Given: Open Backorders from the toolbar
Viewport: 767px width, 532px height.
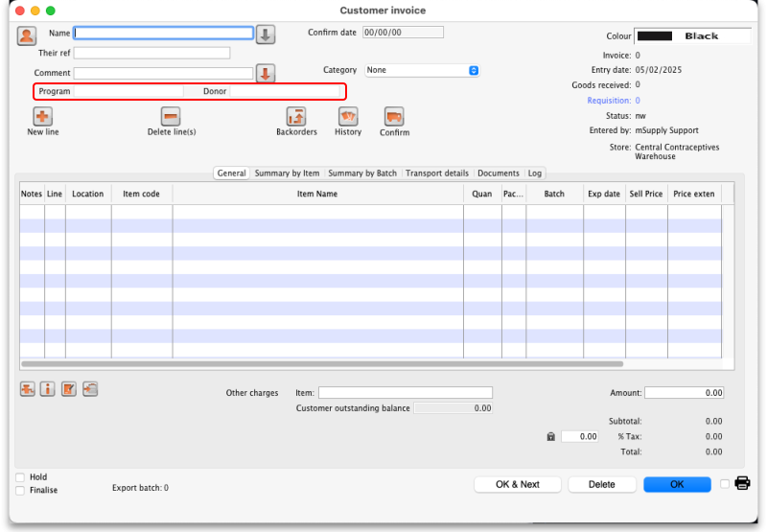Looking at the screenshot, I should [x=296, y=116].
